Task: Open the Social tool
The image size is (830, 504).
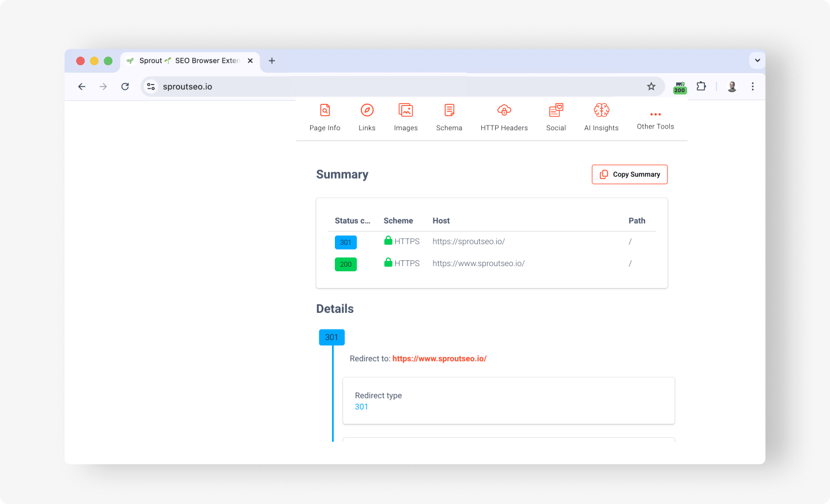Action: [x=556, y=118]
